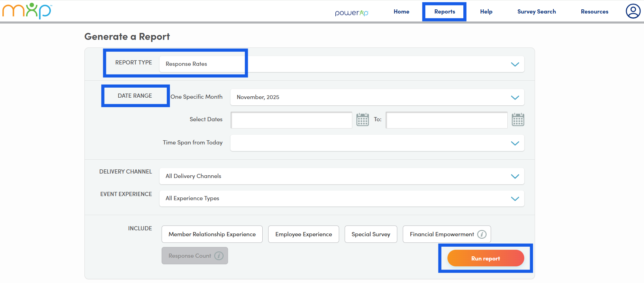Toggle Financial Empowerment include option
The height and width of the screenshot is (283, 644).
441,235
